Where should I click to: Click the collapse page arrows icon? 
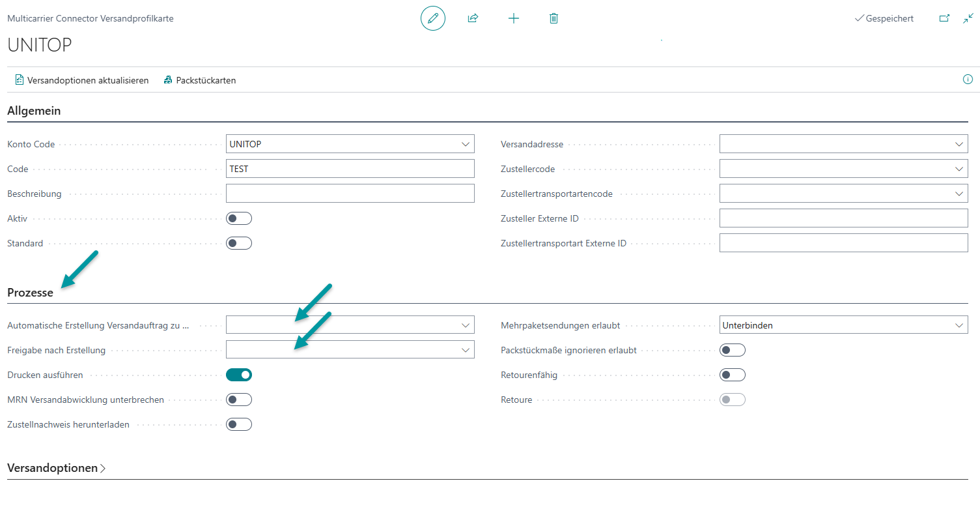pyautogui.click(x=968, y=18)
